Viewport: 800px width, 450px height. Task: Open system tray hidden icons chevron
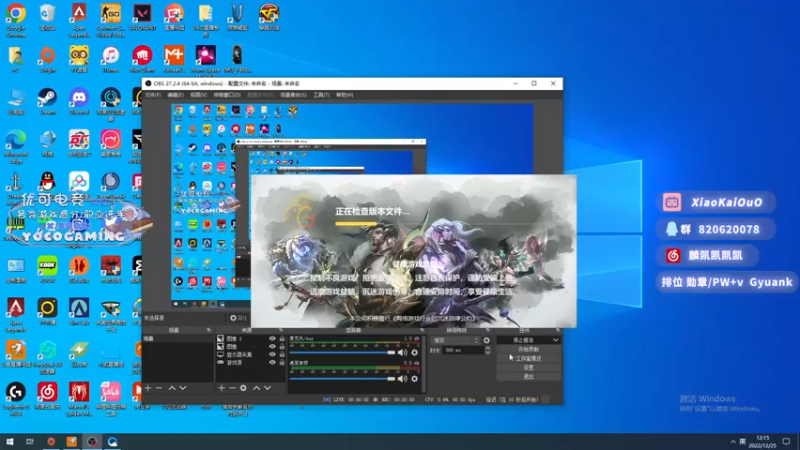coord(733,441)
